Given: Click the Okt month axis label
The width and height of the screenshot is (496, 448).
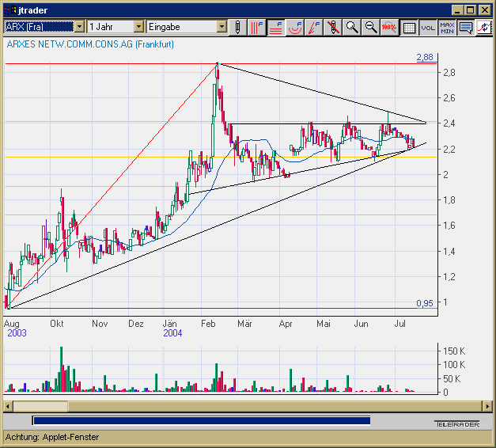Looking at the screenshot, I should 57,324.
